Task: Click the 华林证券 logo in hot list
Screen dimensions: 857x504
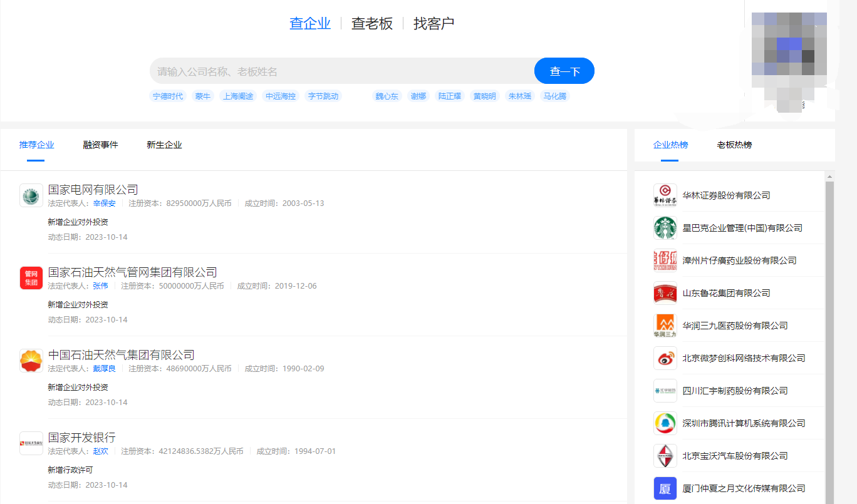Action: pyautogui.click(x=665, y=195)
